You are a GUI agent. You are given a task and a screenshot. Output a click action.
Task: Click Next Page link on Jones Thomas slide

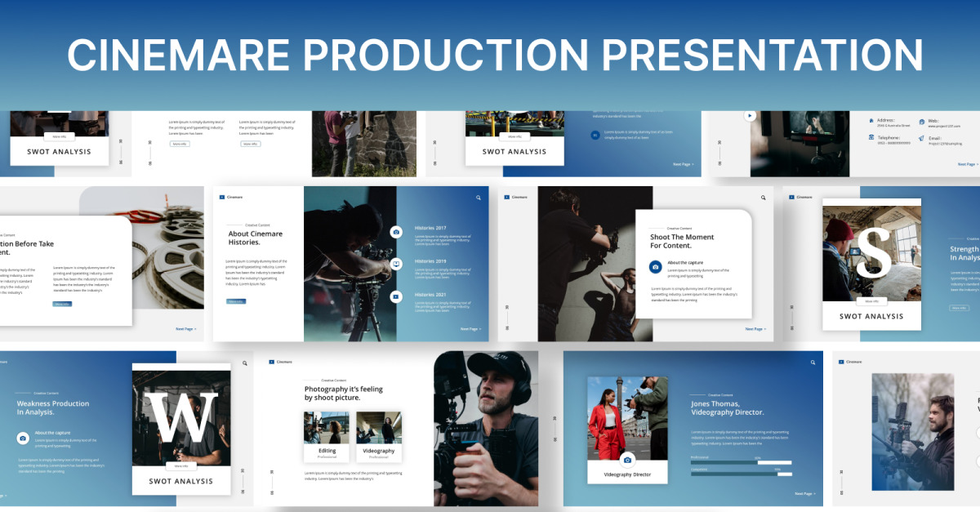coord(804,493)
